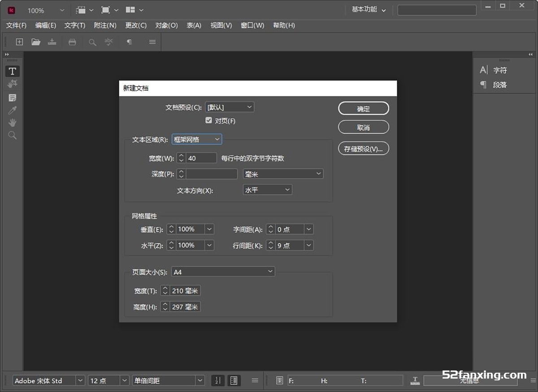Click the Print toolbar icon

[72, 42]
